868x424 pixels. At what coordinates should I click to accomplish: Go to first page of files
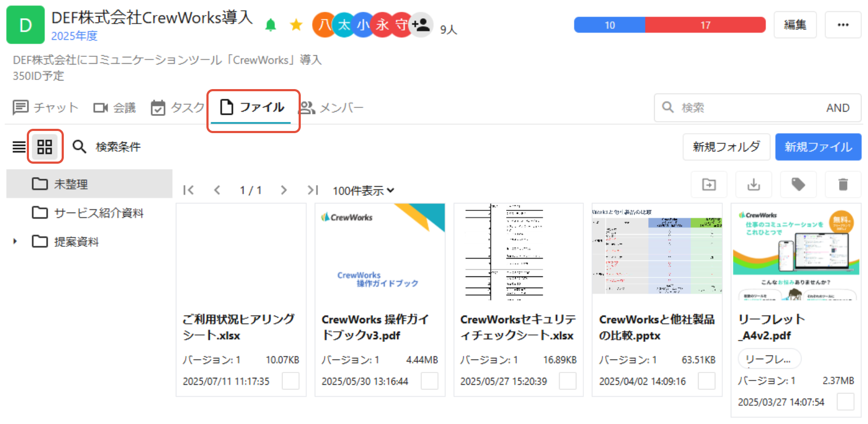coord(188,190)
